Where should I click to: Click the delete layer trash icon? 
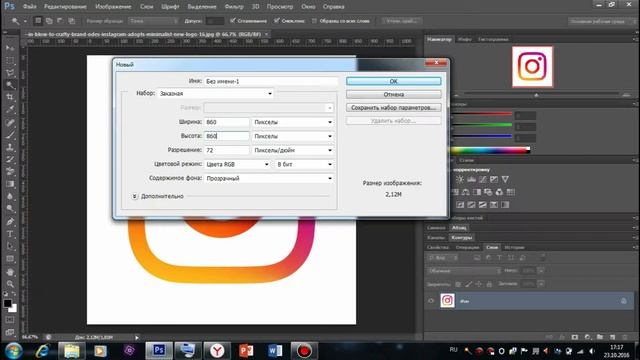(624, 337)
